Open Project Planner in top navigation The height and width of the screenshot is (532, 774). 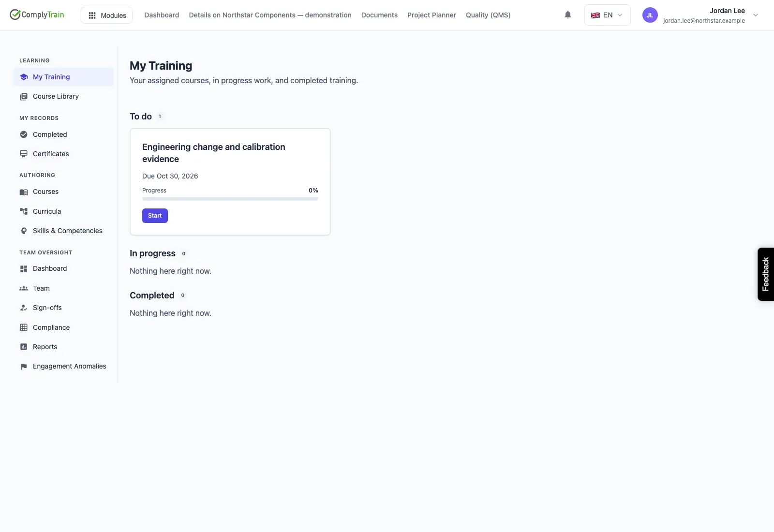[x=432, y=15]
